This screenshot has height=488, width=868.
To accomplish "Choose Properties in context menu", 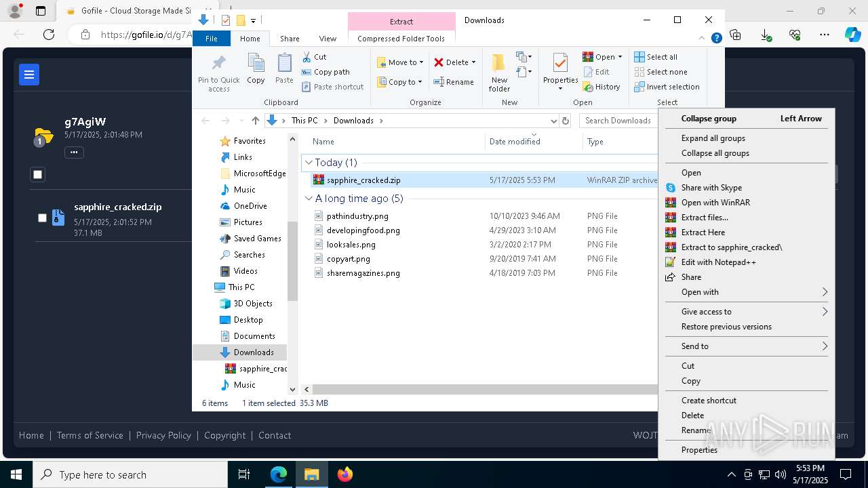I will click(746, 450).
